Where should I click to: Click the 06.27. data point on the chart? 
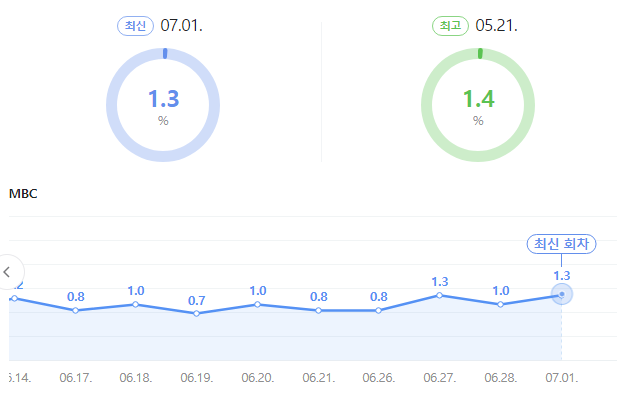[440, 295]
